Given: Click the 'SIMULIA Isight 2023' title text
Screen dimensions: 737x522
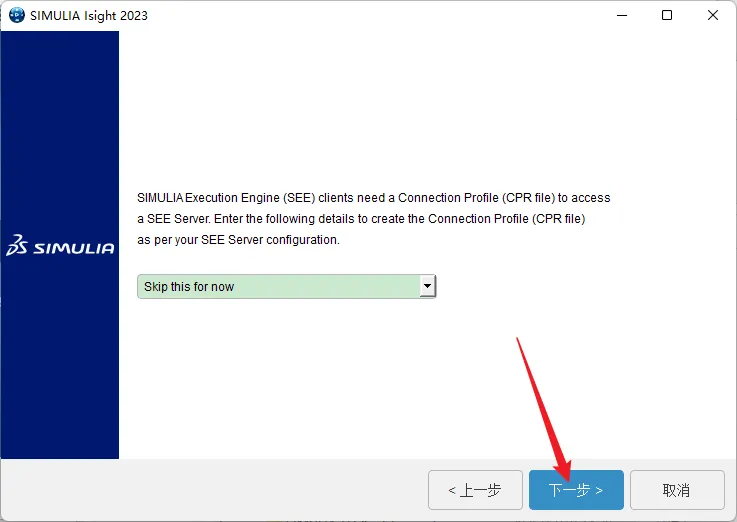Looking at the screenshot, I should coord(89,16).
